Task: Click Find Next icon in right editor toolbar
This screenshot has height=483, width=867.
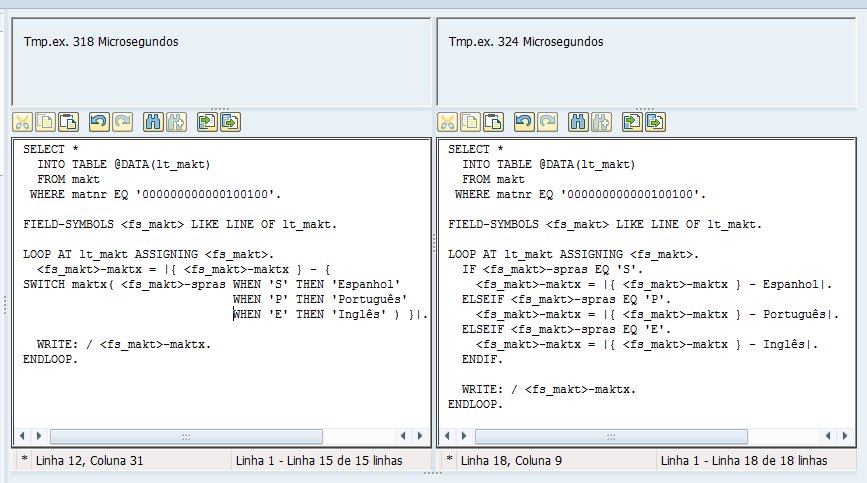Action: (602, 122)
